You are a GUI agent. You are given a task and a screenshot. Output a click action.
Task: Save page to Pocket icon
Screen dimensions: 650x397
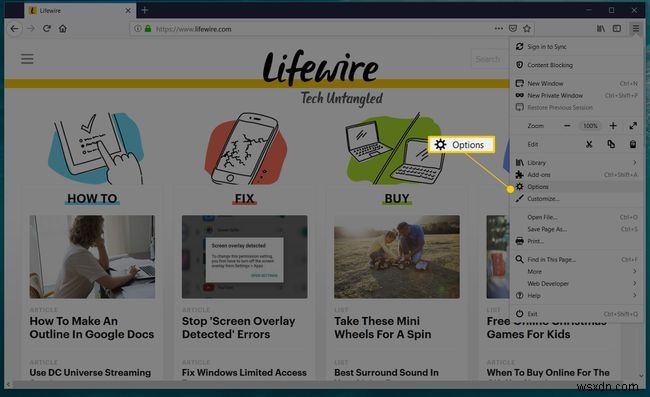point(513,29)
